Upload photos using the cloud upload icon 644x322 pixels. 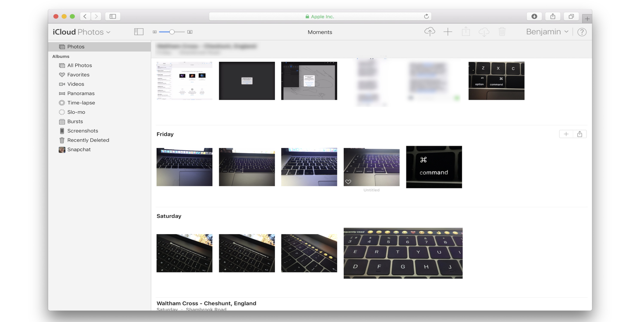[x=430, y=32]
